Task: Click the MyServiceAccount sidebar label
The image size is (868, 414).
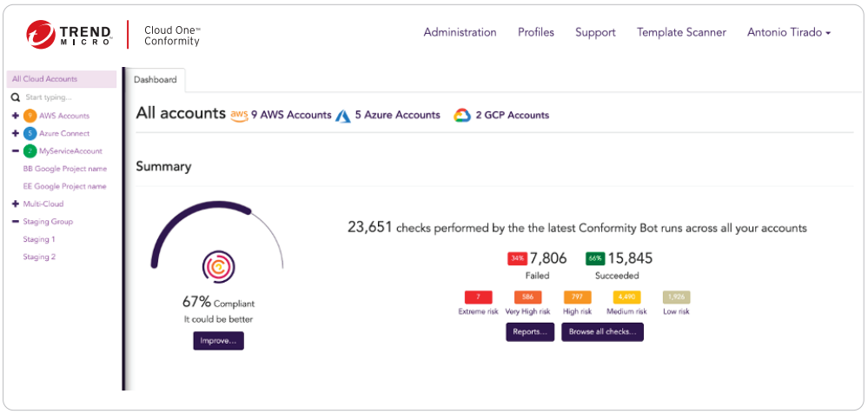Action: 70,151
